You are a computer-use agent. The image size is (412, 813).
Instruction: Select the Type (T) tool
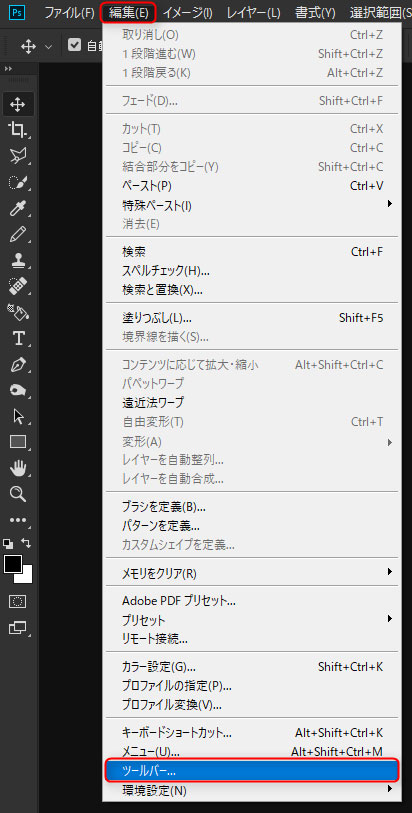tap(18, 338)
